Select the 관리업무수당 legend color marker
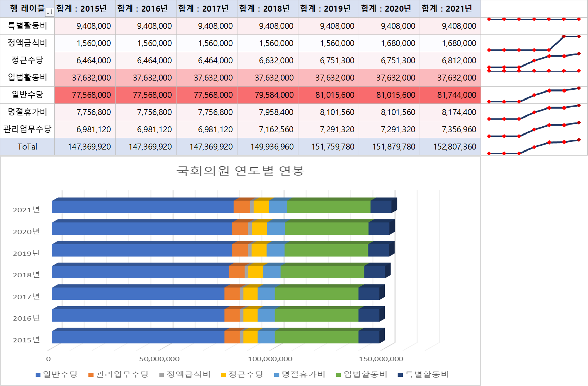Screen dimensions: 588x386 pyautogui.click(x=91, y=375)
